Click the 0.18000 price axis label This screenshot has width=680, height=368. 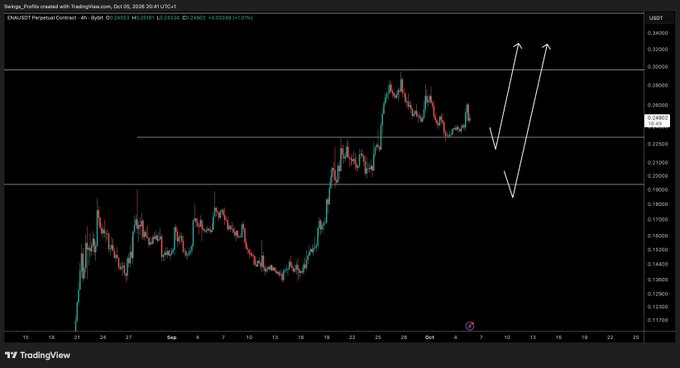657,204
